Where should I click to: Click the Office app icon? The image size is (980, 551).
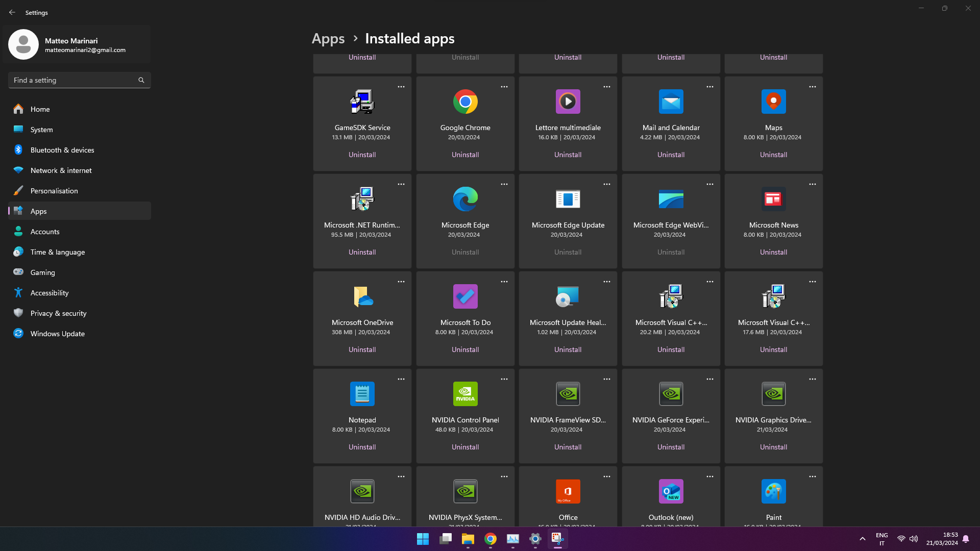pos(568,491)
